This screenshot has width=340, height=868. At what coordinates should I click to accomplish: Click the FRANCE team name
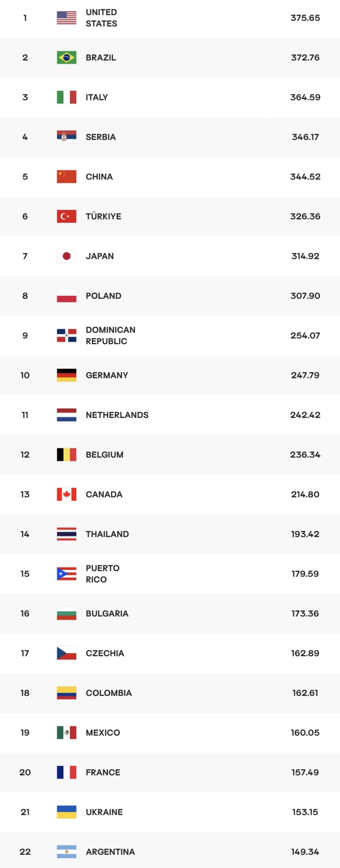[x=103, y=772]
